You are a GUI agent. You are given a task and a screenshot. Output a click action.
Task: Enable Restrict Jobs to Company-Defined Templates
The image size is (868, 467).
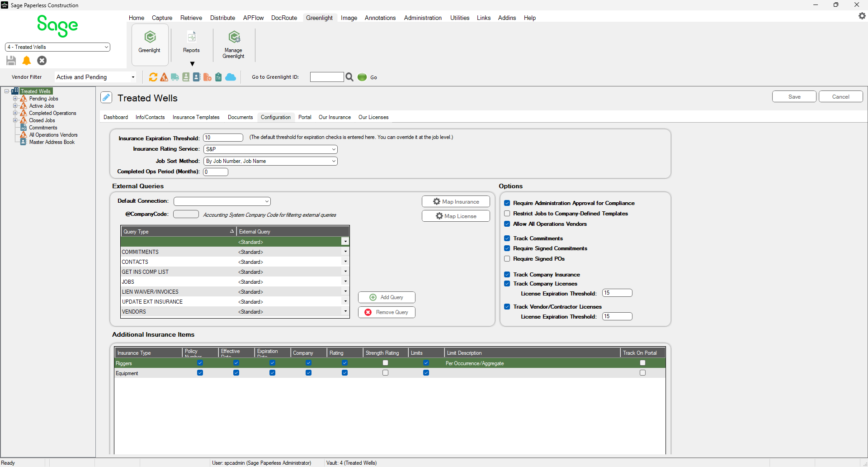tap(507, 214)
